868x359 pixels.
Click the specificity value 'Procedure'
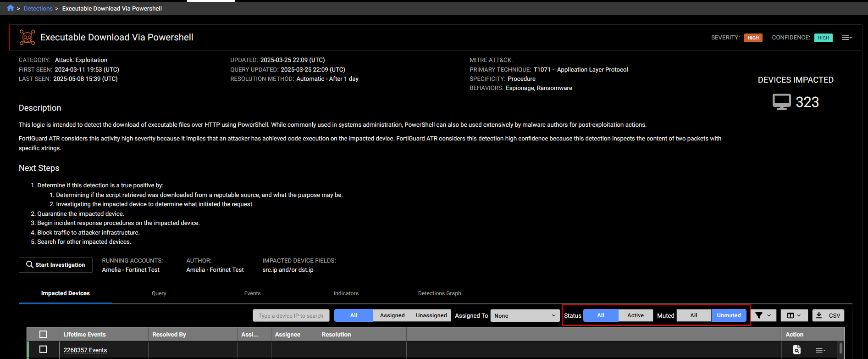click(x=521, y=79)
